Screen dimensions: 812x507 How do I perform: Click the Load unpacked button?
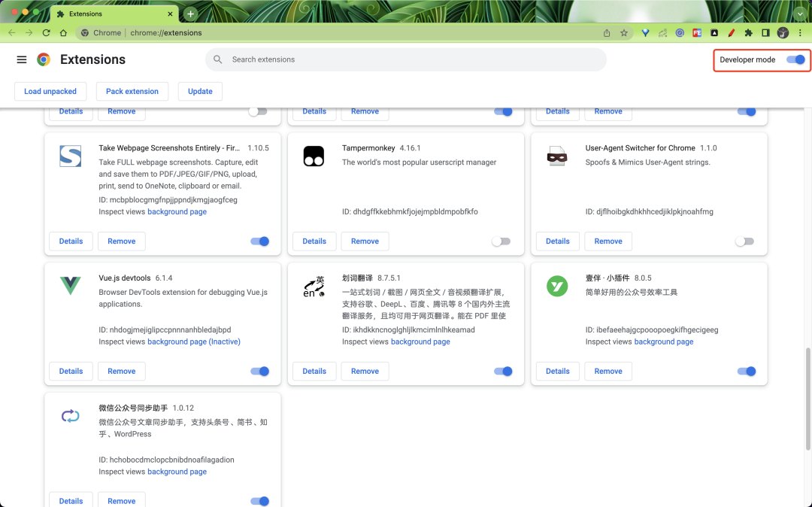click(50, 91)
